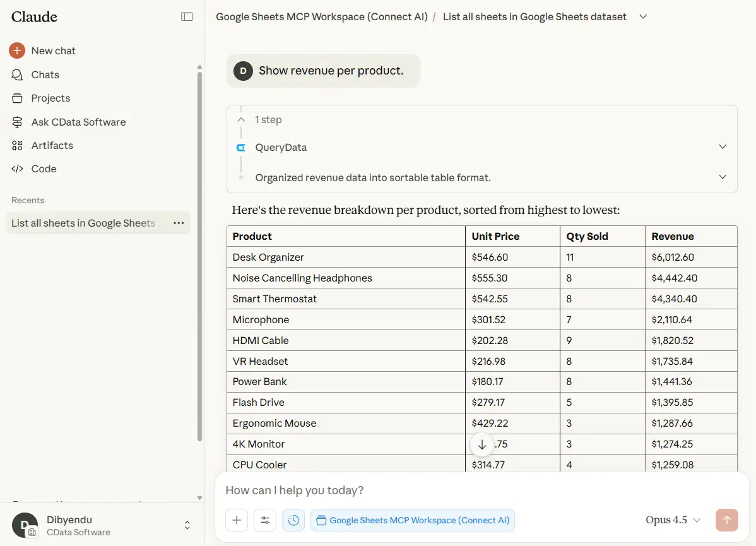
Task: Expand the QueryData step details
Action: point(723,146)
